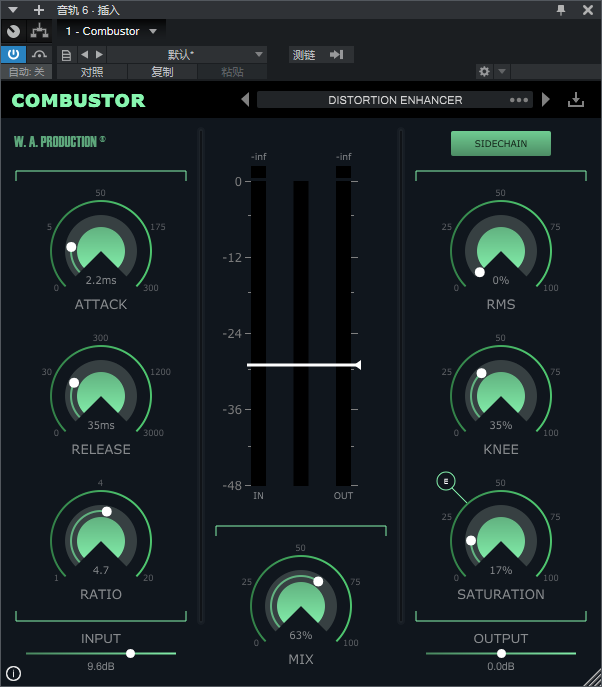Image resolution: width=602 pixels, height=687 pixels.
Task: Expand the 默认 preset dropdown
Action: (187, 54)
